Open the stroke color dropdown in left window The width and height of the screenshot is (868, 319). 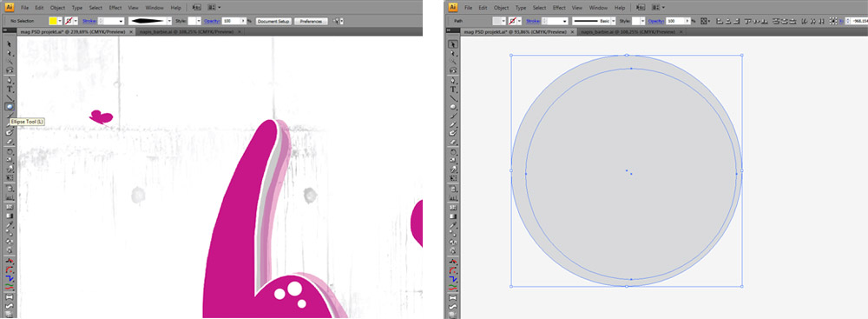click(75, 21)
